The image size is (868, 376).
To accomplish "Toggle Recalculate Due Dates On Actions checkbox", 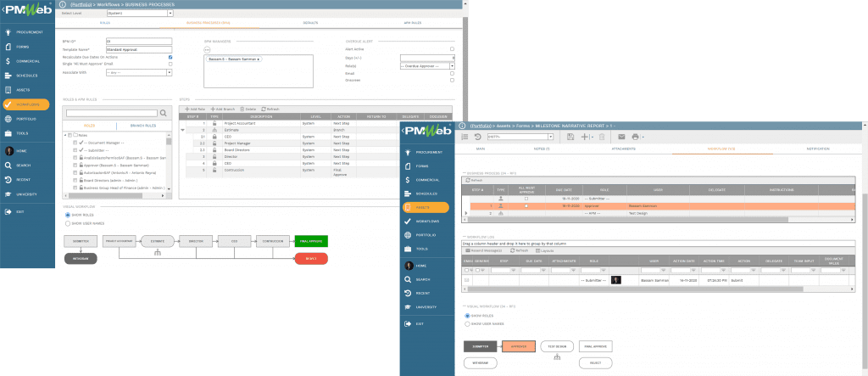I will pos(170,57).
